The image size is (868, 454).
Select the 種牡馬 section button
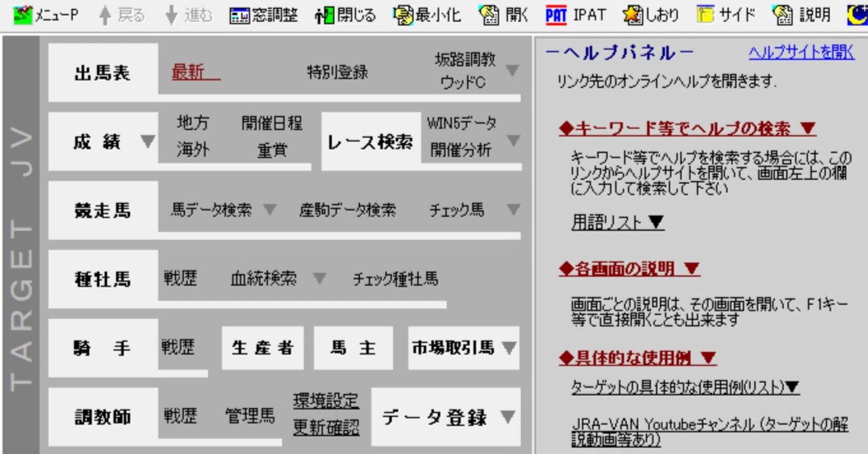click(103, 279)
